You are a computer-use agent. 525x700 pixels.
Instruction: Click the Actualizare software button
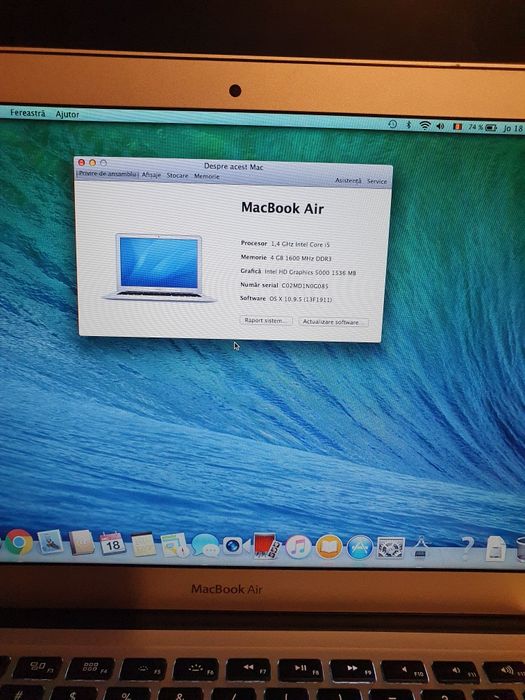(333, 322)
